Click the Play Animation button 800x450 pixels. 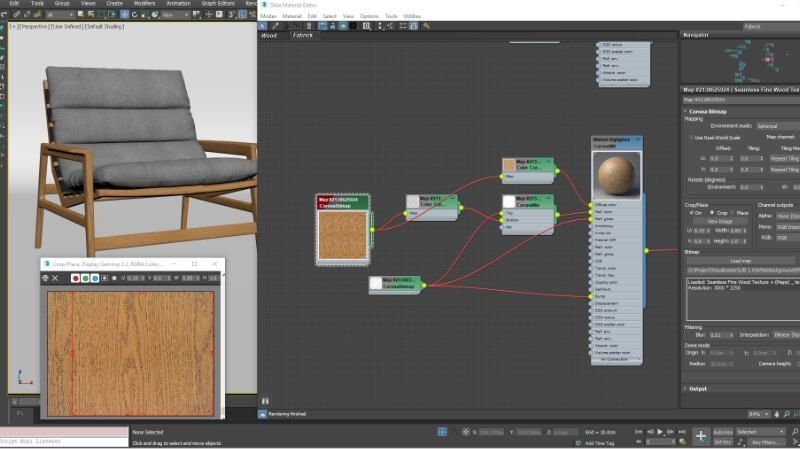(x=660, y=432)
